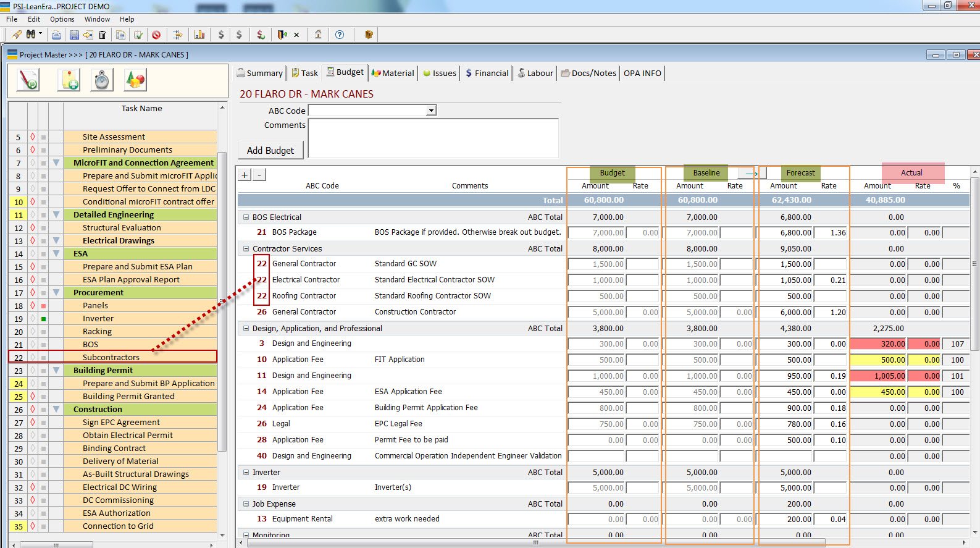Click the printer icon in toolbar
The height and width of the screenshot is (548, 980).
tap(56, 35)
